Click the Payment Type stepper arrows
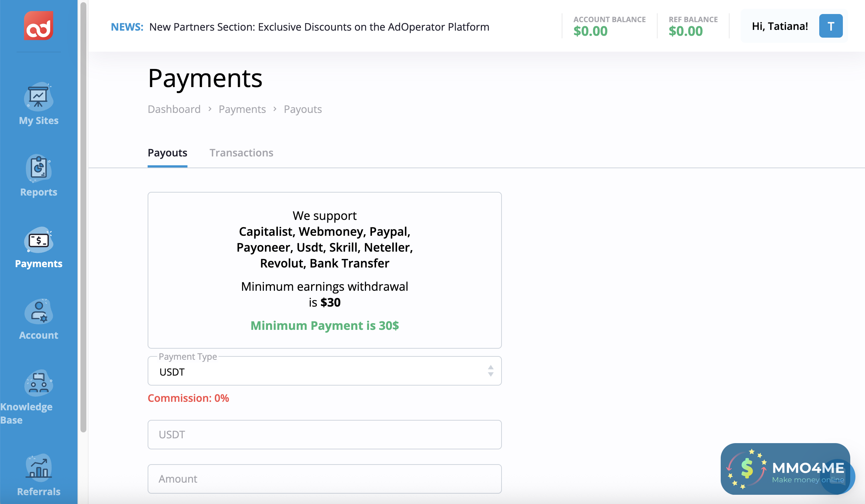This screenshot has height=504, width=865. tap(491, 371)
